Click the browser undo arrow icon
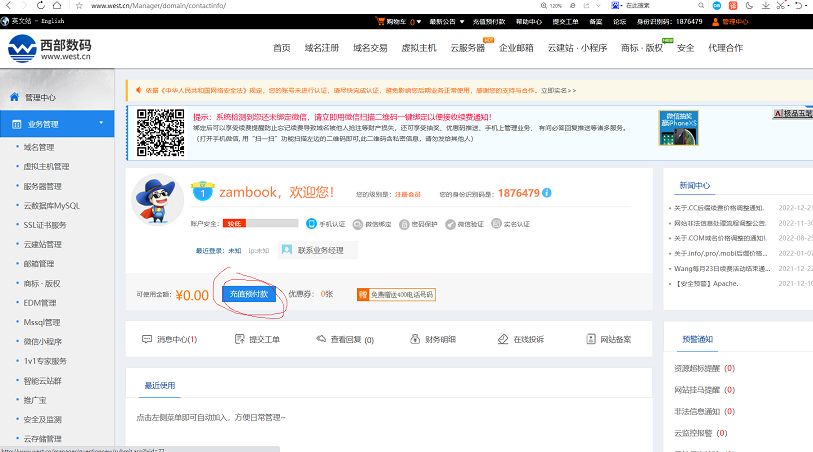This screenshot has height=452, width=813. (x=798, y=6)
